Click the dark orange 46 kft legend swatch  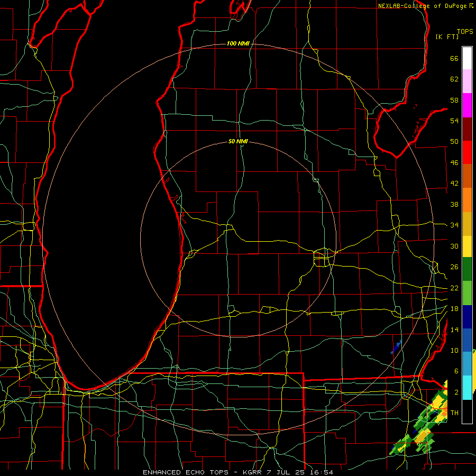467,176
